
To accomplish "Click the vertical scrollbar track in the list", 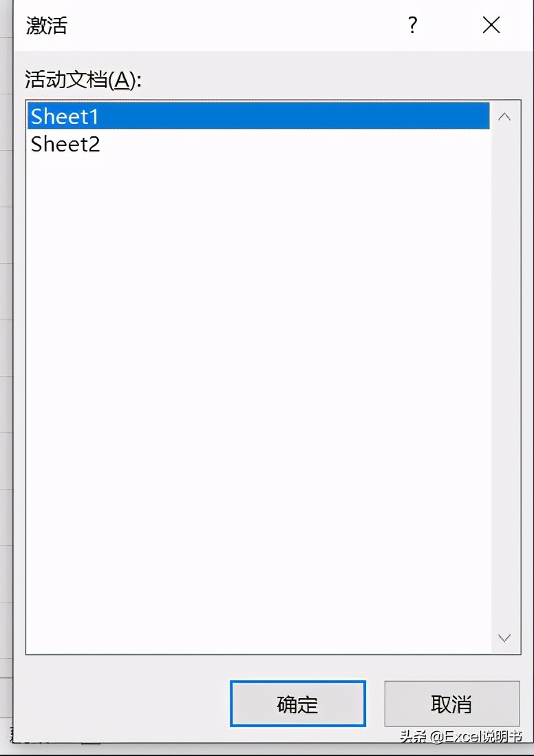I will (x=504, y=379).
